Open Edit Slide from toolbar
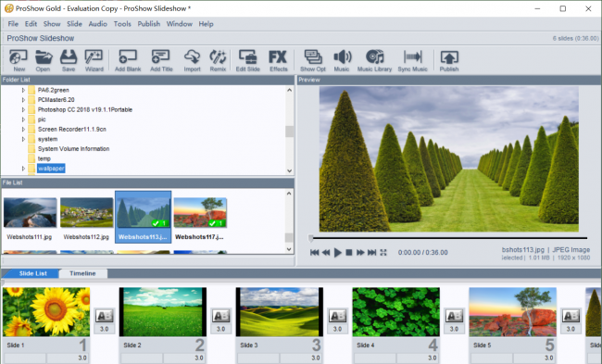The image size is (602, 364). [247, 61]
